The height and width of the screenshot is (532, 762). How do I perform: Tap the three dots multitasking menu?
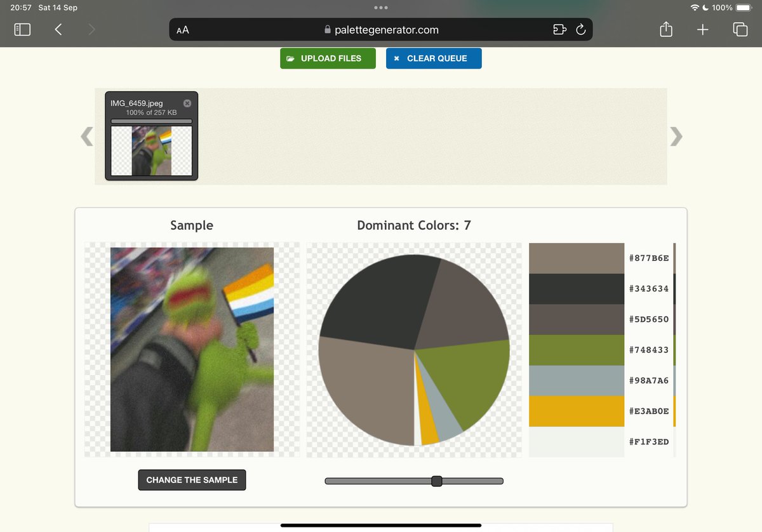381,8
